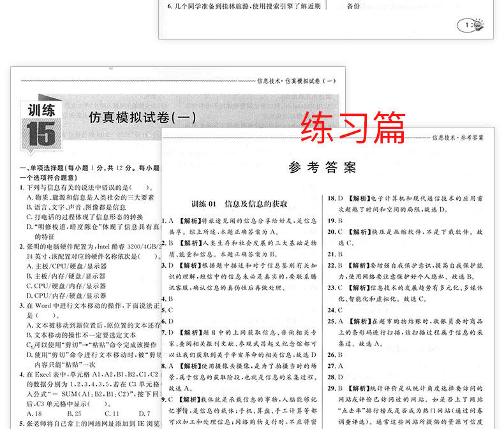504x429 pixels.
Task: Click answer 23. C explanation about 信息技术的发展趋势
Action: pyautogui.click(x=405, y=293)
